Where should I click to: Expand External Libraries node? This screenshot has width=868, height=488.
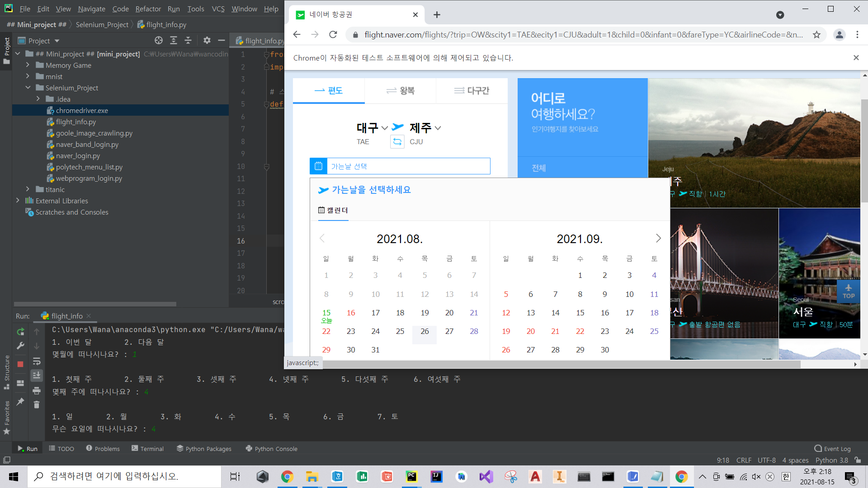click(18, 201)
